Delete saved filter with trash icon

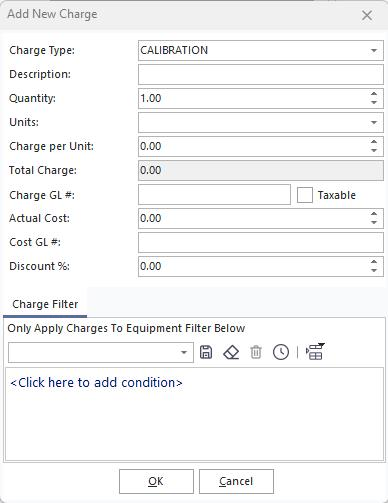(x=256, y=352)
